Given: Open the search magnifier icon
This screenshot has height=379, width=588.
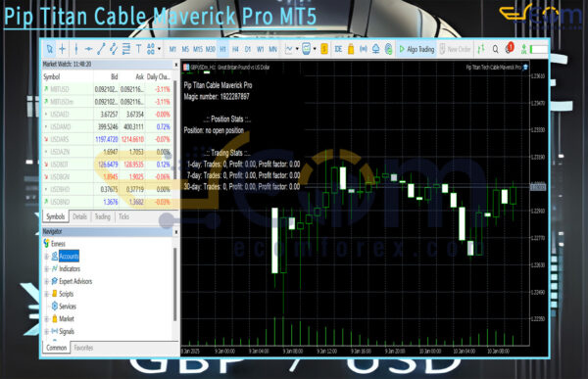Looking at the screenshot, I should coord(495,49).
